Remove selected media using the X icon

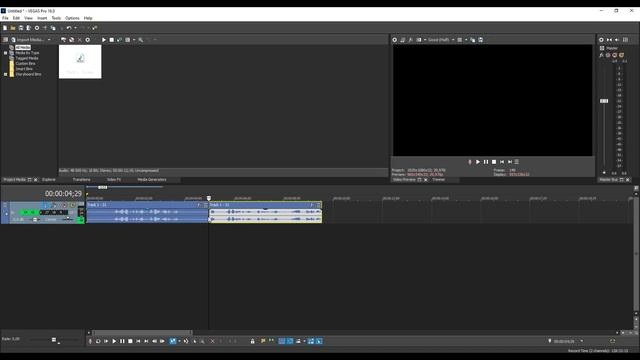(x=80, y=40)
